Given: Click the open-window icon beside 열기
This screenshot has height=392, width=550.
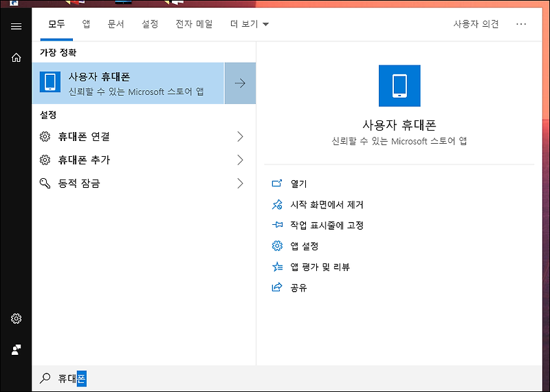Looking at the screenshot, I should (277, 184).
